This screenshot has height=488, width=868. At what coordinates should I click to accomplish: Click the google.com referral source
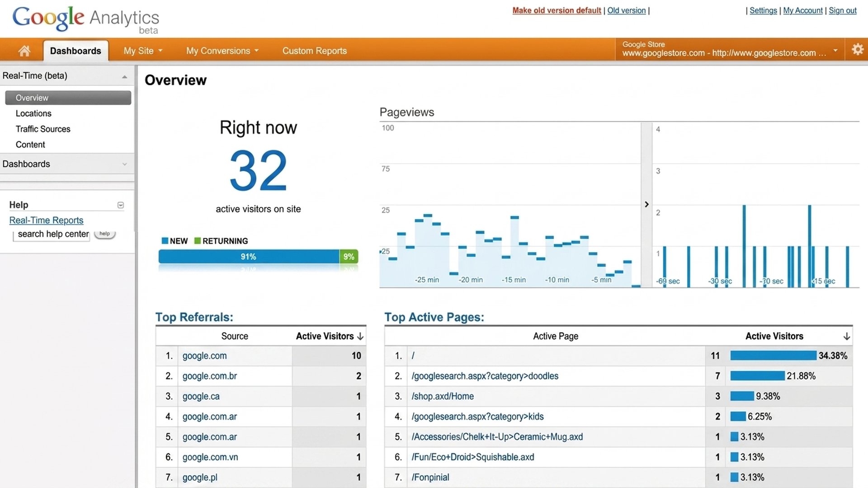[x=204, y=356]
